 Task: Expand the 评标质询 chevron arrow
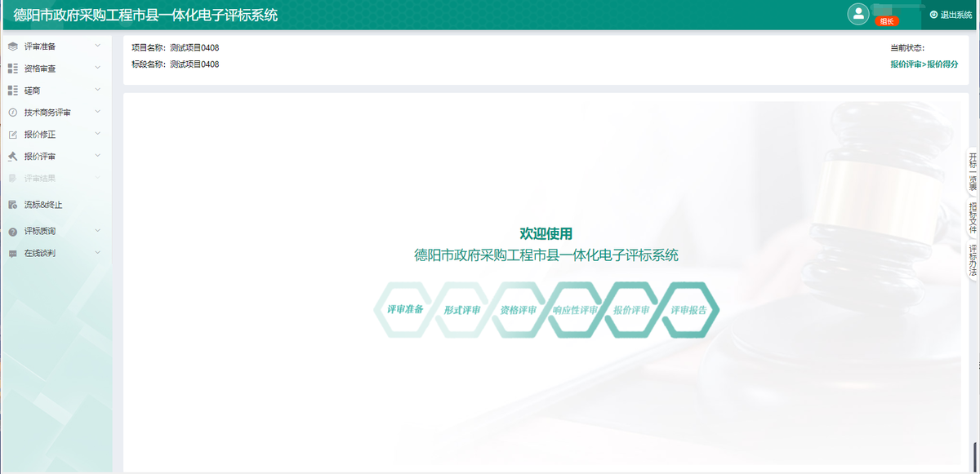click(98, 231)
